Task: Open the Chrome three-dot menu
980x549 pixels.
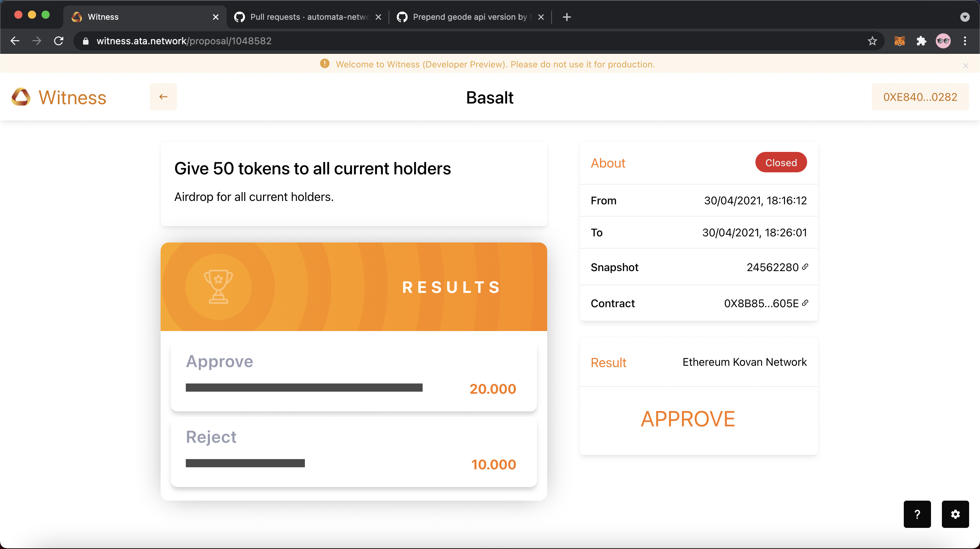Action: point(965,41)
